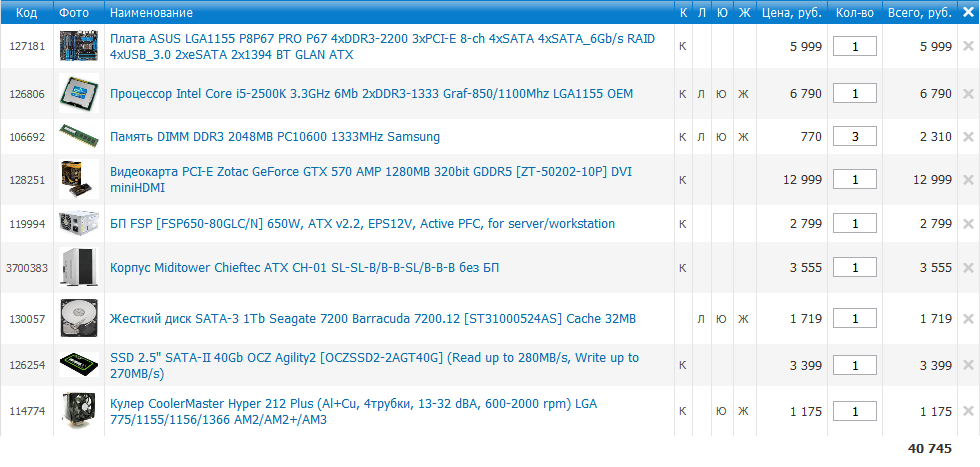
Task: Click the row total 2 310
Action: (x=936, y=136)
